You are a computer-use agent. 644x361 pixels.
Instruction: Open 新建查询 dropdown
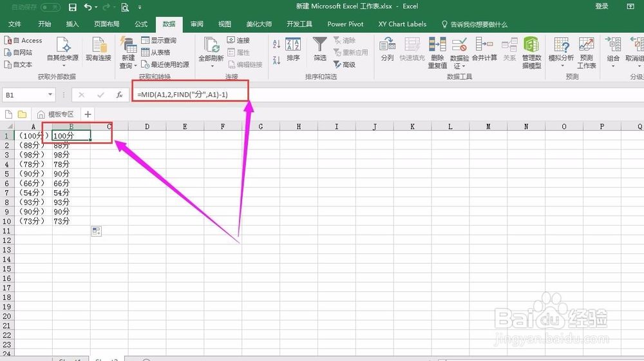[x=128, y=52]
